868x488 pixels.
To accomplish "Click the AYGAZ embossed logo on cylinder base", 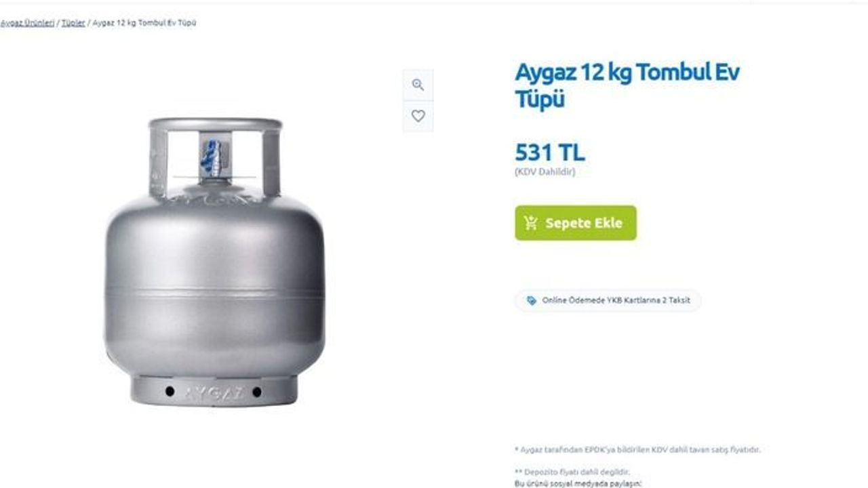I will click(x=214, y=392).
